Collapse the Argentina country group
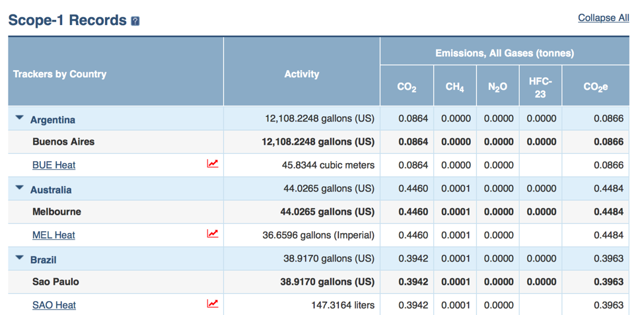 click(20, 119)
